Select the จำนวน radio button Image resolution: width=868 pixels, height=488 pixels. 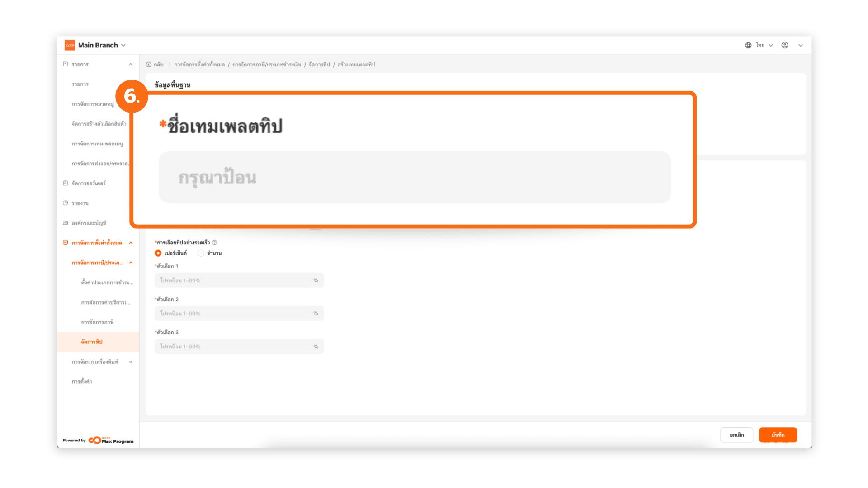point(201,253)
